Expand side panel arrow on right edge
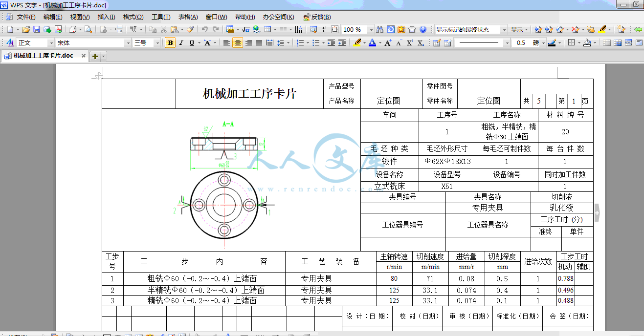 (597, 213)
